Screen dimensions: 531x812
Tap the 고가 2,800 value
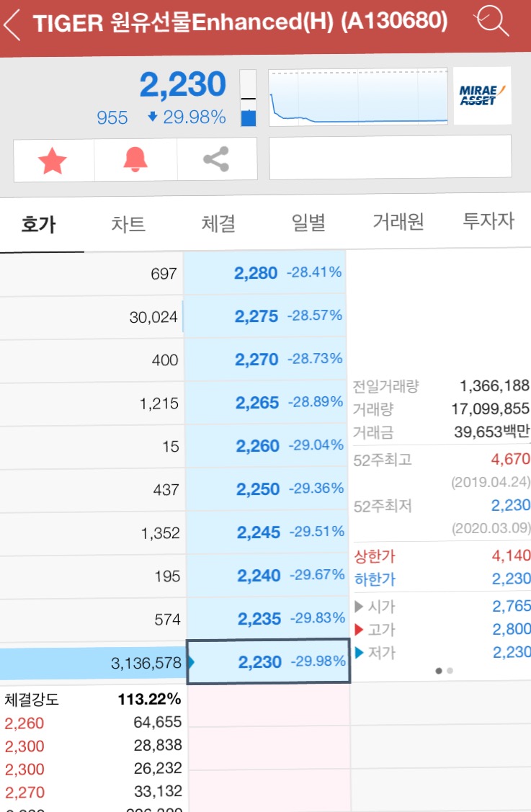pyautogui.click(x=512, y=629)
